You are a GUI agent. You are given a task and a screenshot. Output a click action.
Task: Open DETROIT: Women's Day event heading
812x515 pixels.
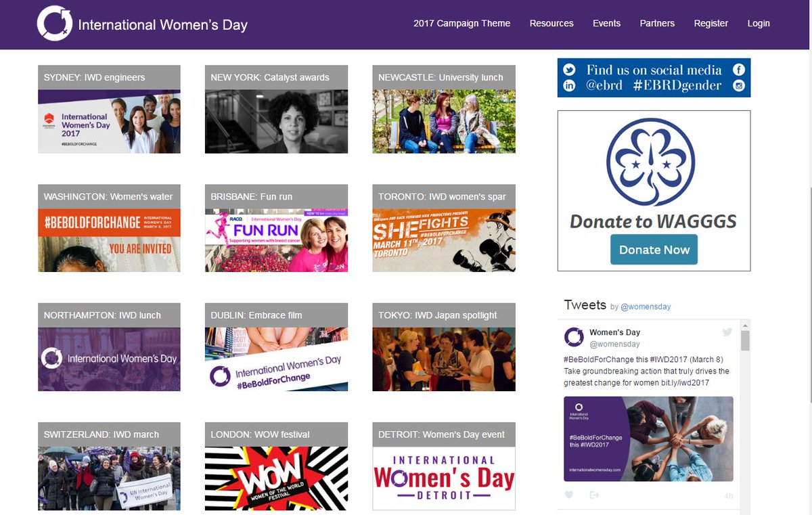tap(444, 434)
